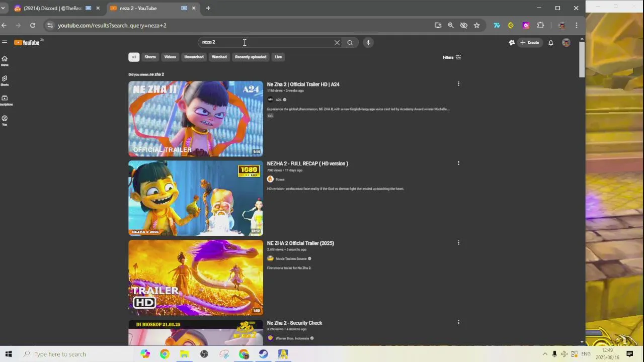The width and height of the screenshot is (644, 362).
Task: Open more options for Ne Zha 2 A24 trailer
Action: pos(458,84)
